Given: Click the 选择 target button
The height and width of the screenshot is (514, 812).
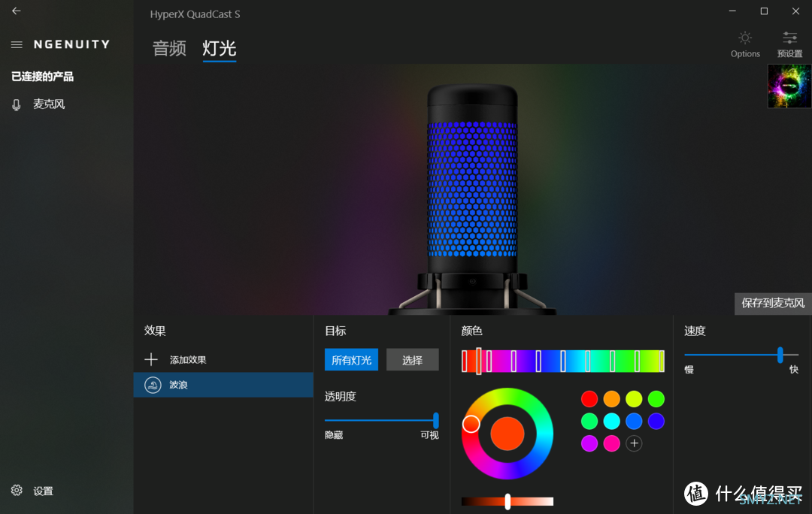Looking at the screenshot, I should click(413, 360).
